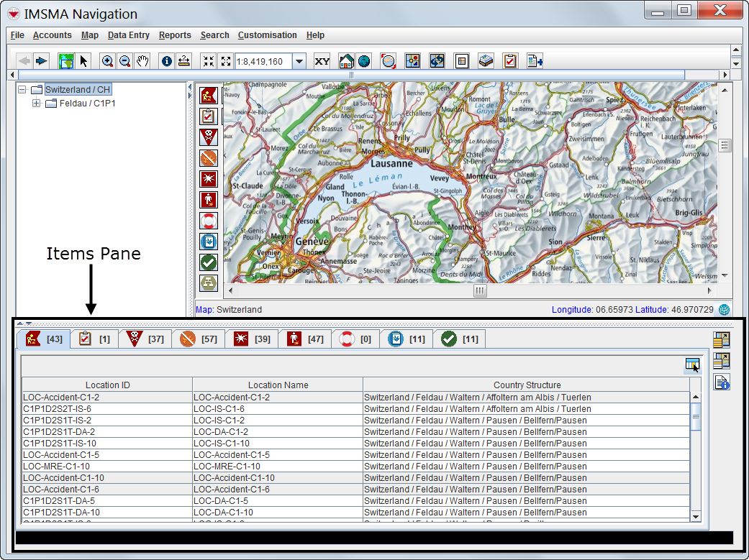Toggle green checkmark layer in map side toolbar
The height and width of the screenshot is (560, 749).
pyautogui.click(x=208, y=262)
